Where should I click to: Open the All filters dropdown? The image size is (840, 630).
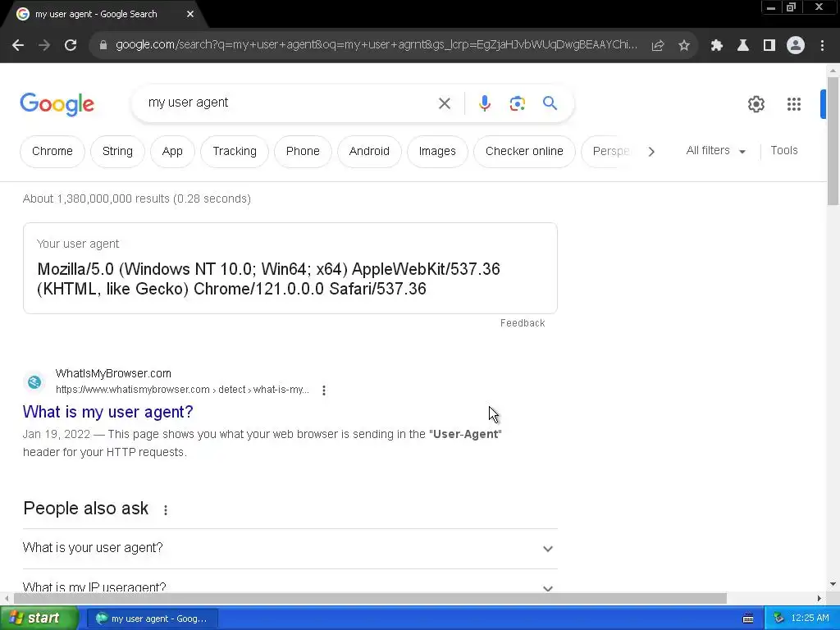[x=715, y=151]
